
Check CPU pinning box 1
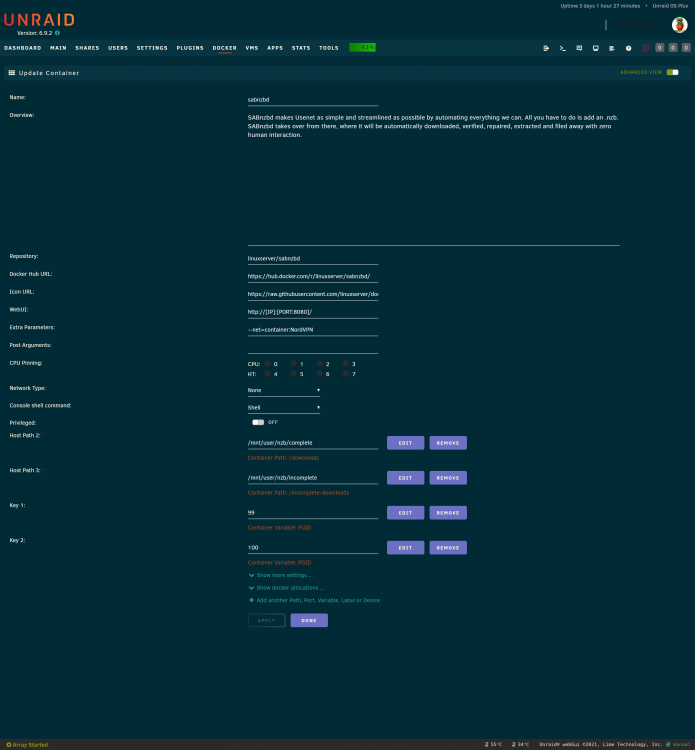[294, 364]
